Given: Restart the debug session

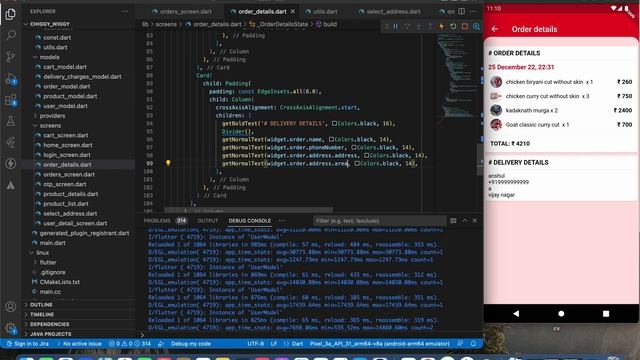Looking at the screenshot, I should [x=453, y=27].
